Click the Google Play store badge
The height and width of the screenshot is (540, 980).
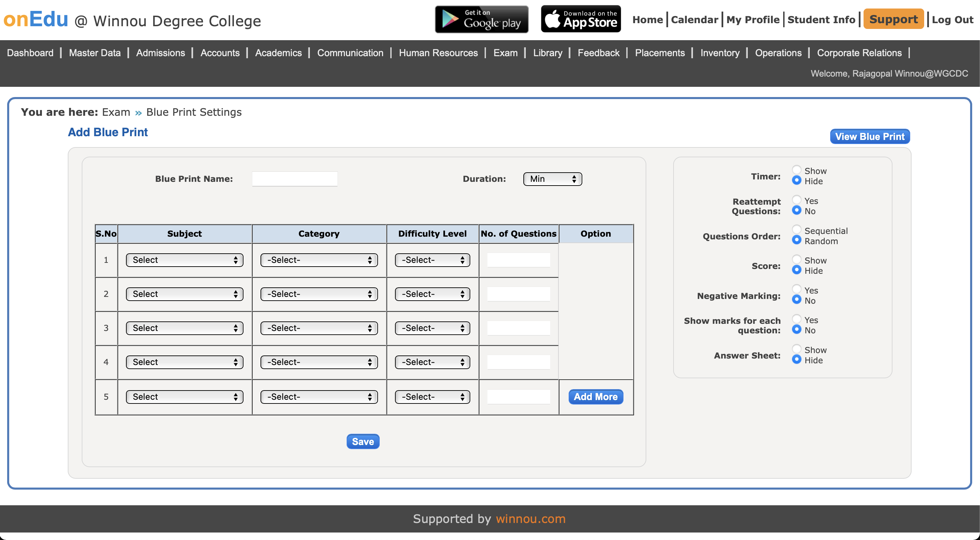point(481,19)
